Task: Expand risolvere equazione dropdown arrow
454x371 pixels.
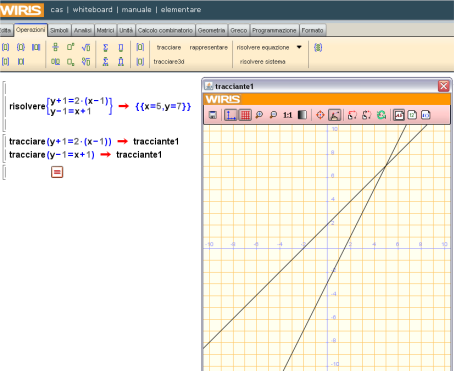Action: coord(299,47)
